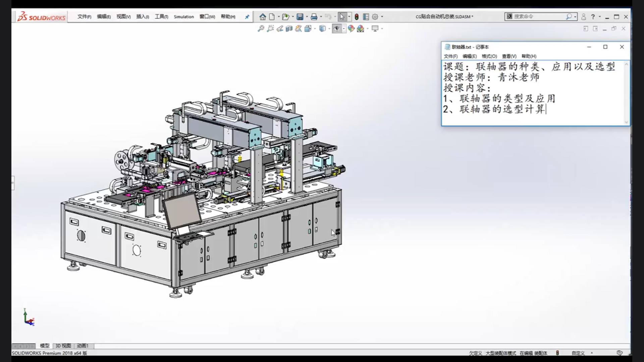Click the Notepad vertical scrollbar down arrow
This screenshot has height=362, width=644.
(x=626, y=122)
